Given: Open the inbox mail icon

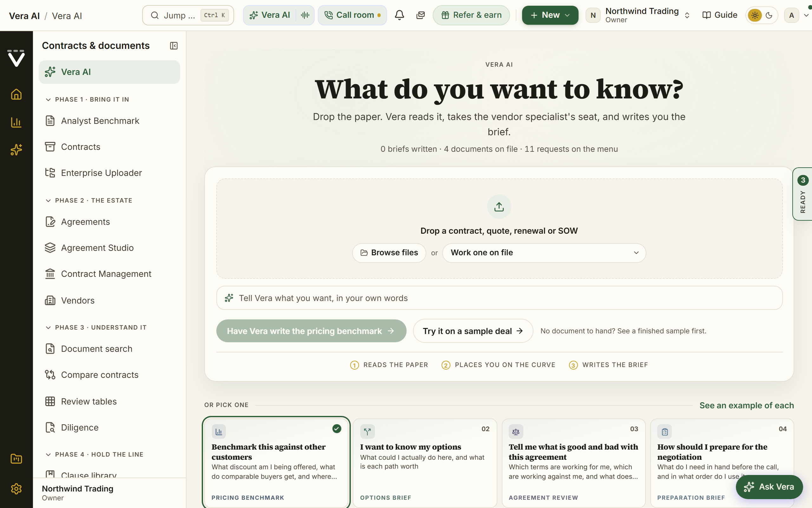Looking at the screenshot, I should click(x=420, y=15).
